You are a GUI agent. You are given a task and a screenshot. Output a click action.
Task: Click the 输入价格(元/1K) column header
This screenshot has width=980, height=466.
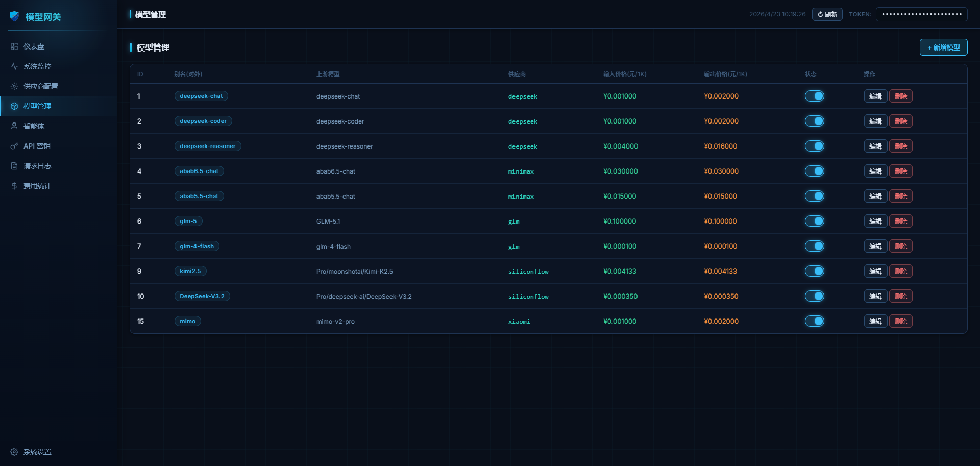(x=625, y=74)
